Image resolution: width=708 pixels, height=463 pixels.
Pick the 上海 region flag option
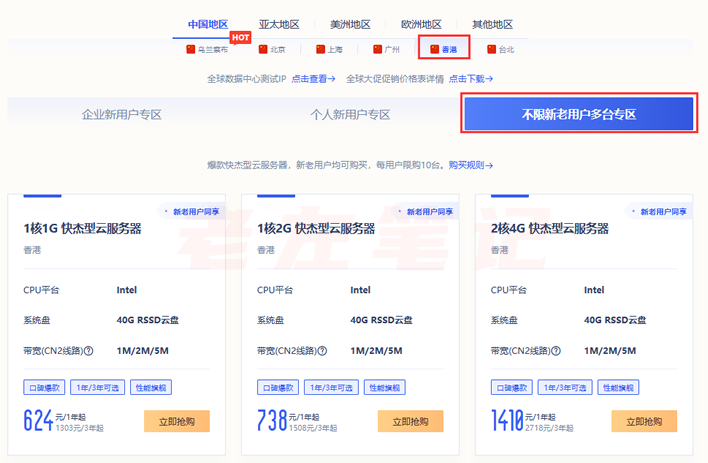[329, 49]
